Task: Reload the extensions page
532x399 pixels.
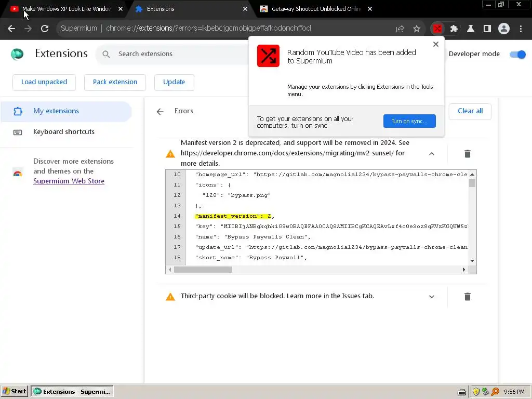Action: 45,29
